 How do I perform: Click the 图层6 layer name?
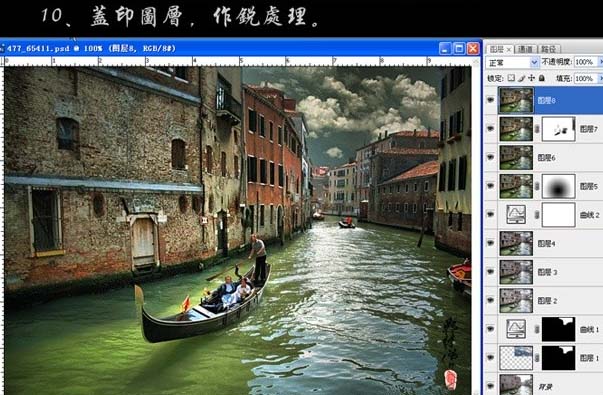(546, 158)
